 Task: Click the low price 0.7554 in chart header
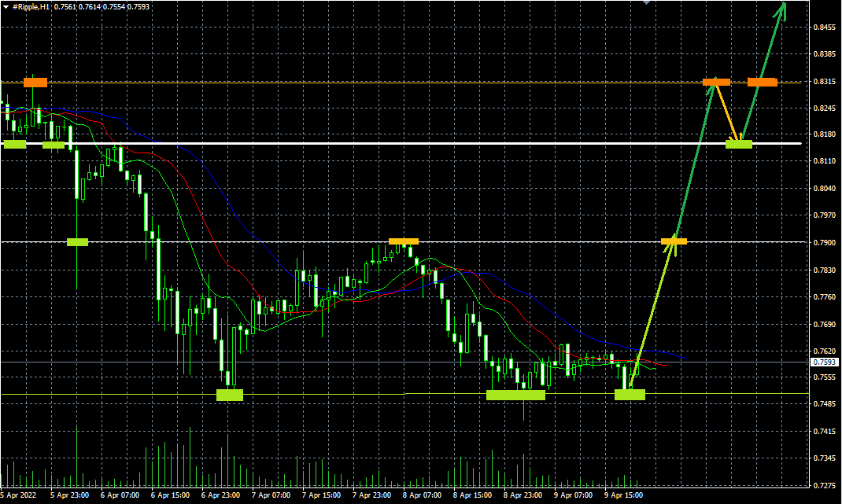click(113, 7)
